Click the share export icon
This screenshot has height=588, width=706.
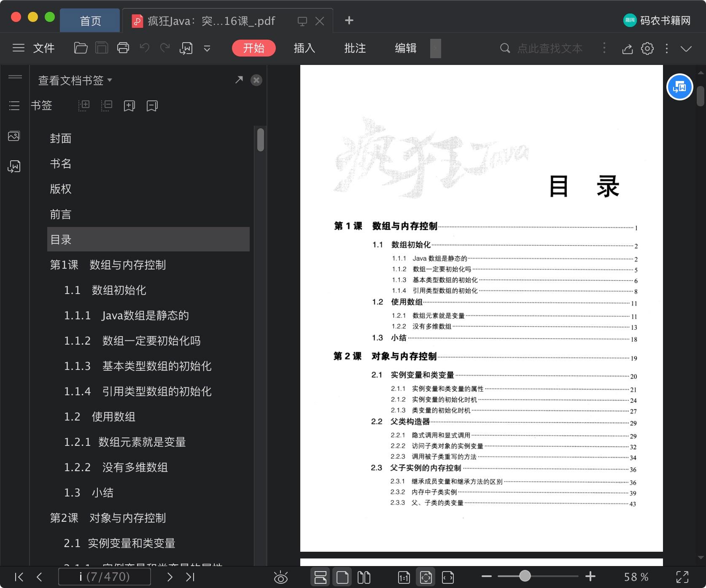pos(628,49)
